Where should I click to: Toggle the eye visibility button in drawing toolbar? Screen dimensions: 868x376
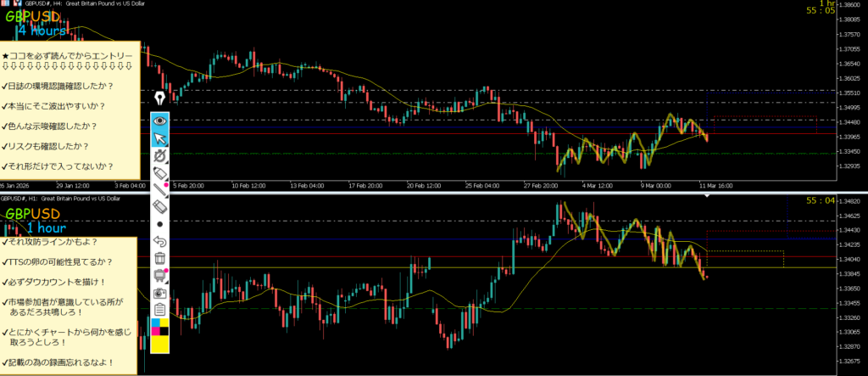tap(159, 121)
